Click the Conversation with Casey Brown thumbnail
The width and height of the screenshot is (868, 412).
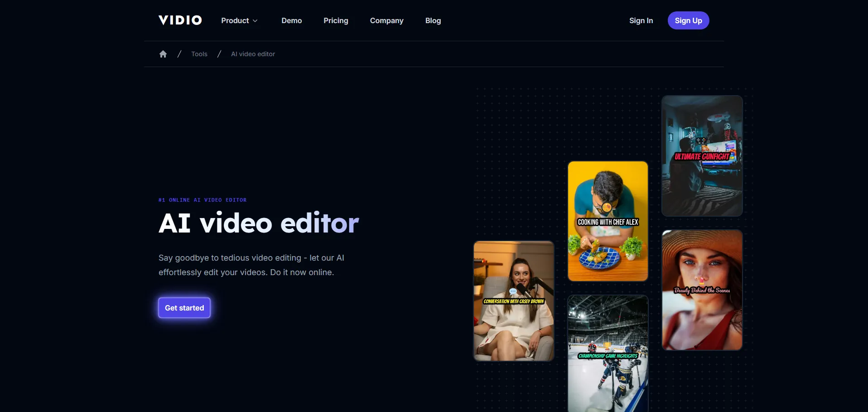513,301
